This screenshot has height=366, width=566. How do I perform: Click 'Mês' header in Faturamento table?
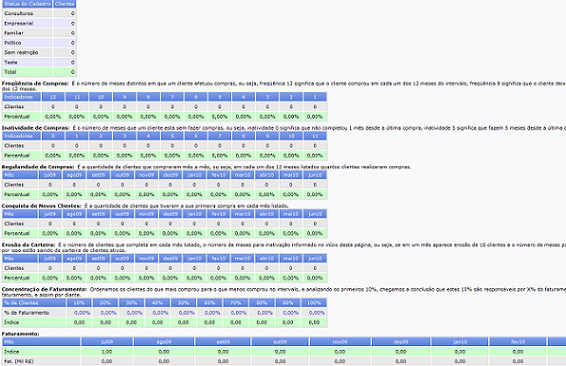(x=42, y=341)
